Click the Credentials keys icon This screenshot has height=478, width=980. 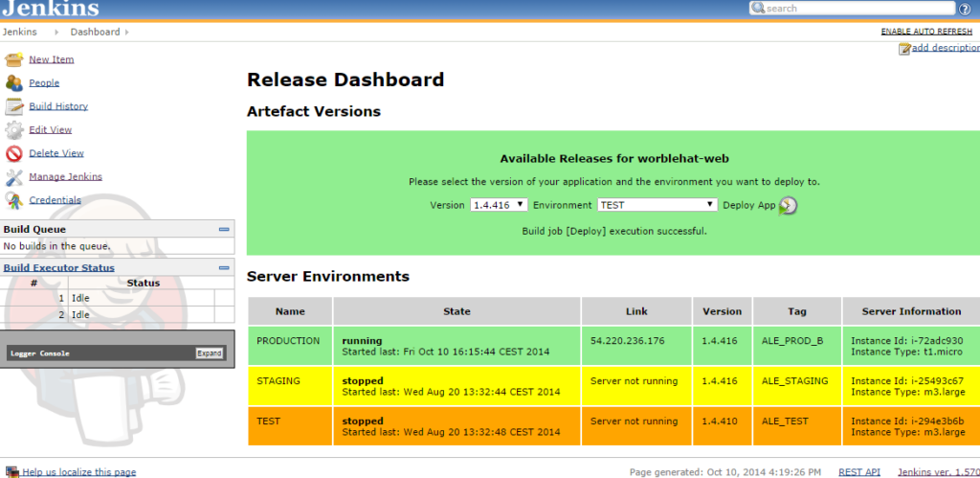(13, 200)
